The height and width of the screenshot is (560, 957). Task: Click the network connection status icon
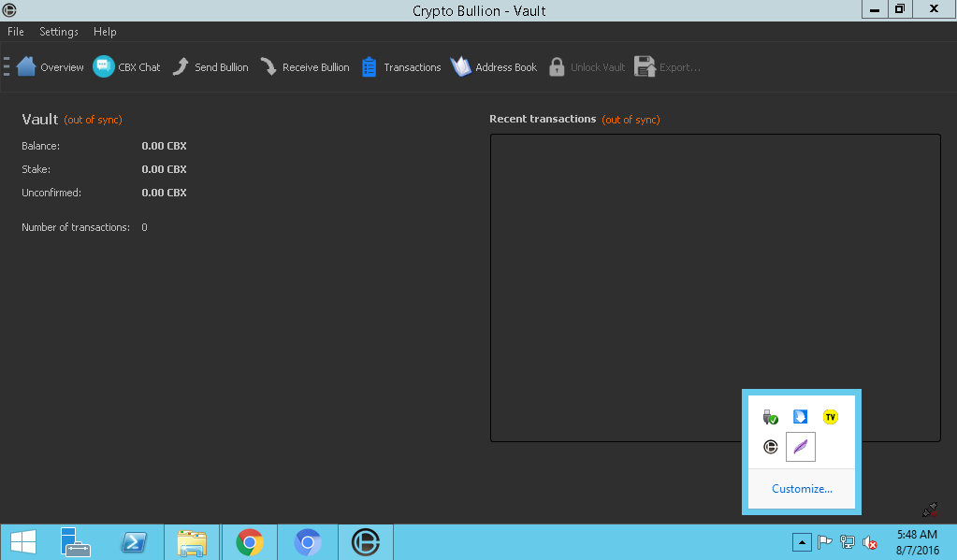coord(929,510)
